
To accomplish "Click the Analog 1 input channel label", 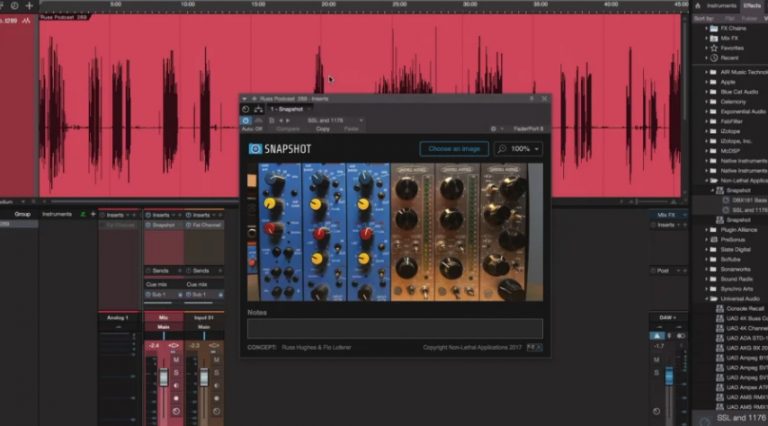I will coord(118,318).
